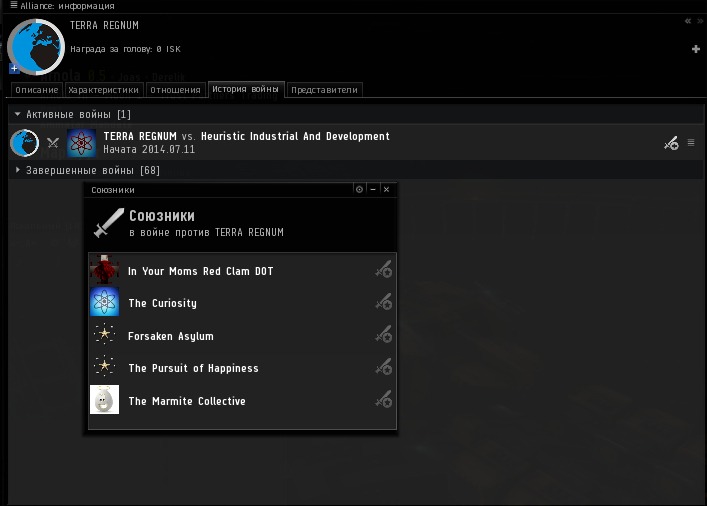Click the allies sword icon on war row
Screen dimensions: 707x506
[671, 143]
